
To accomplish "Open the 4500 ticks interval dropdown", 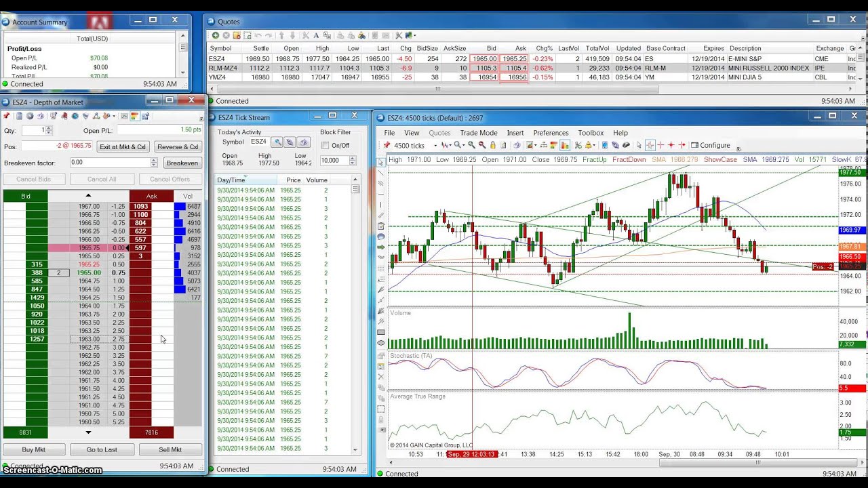I will tap(435, 146).
